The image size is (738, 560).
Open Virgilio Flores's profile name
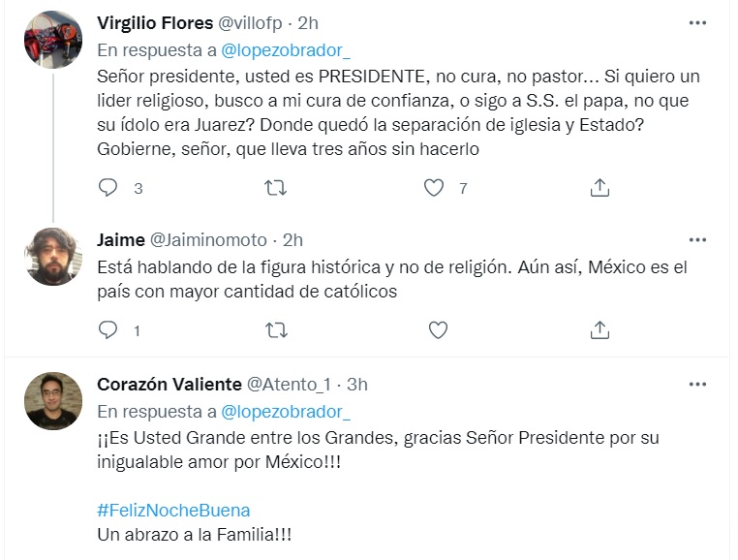point(155,23)
